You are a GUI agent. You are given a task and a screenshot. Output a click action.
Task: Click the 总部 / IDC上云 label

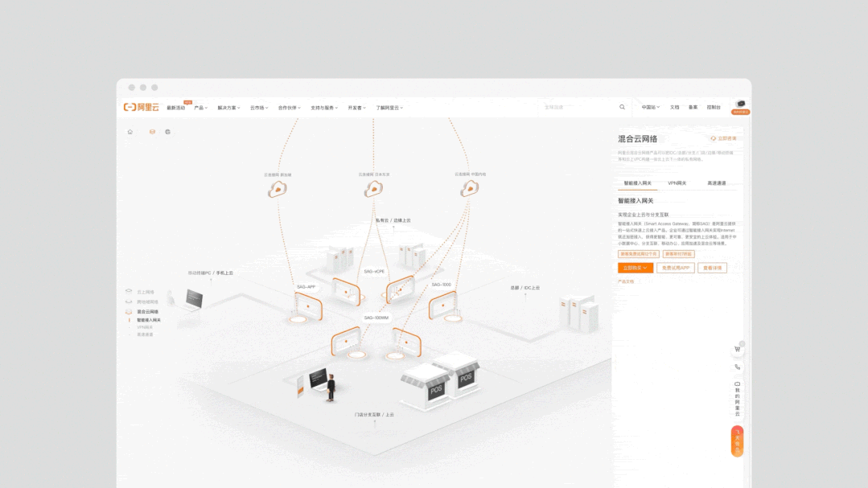tap(525, 288)
